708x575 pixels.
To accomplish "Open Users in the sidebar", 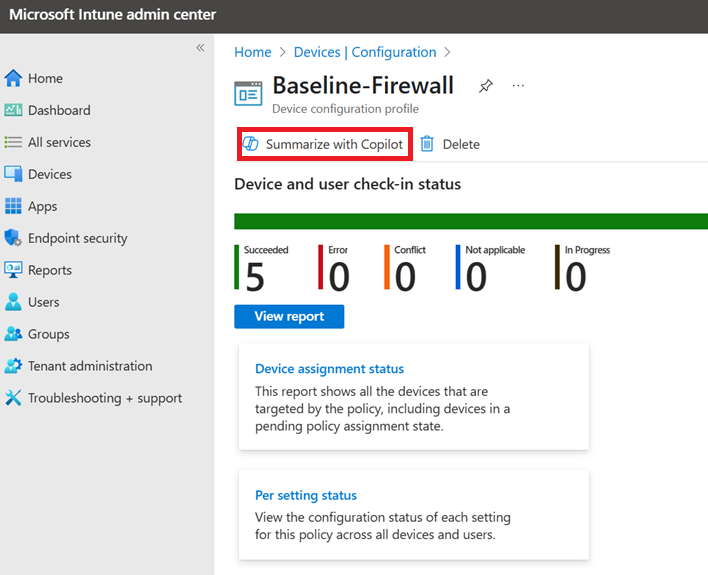I will 43,302.
